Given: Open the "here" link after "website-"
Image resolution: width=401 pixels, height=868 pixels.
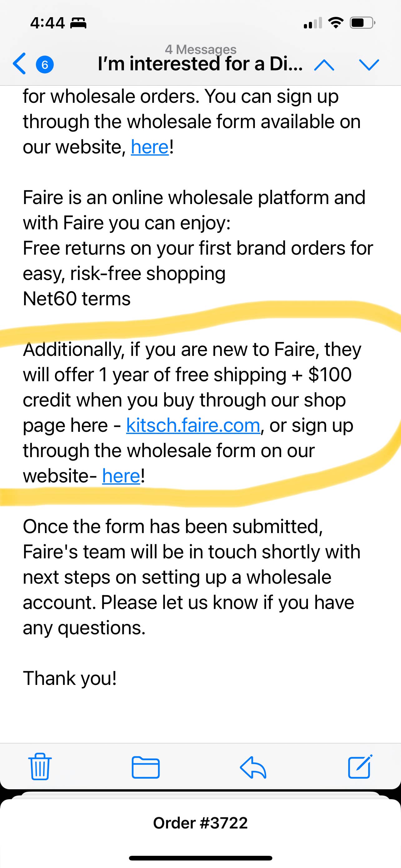Looking at the screenshot, I should point(121,476).
